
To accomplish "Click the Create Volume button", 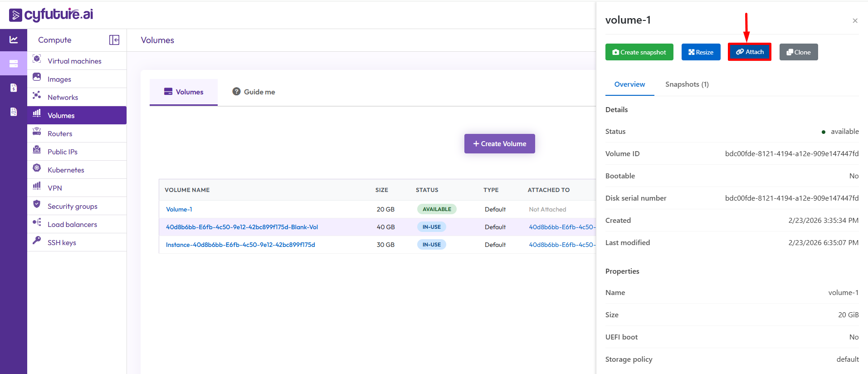I will [499, 143].
